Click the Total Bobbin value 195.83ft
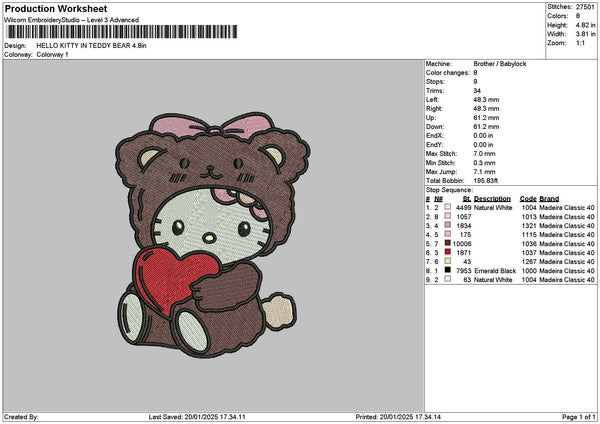 (x=486, y=181)
